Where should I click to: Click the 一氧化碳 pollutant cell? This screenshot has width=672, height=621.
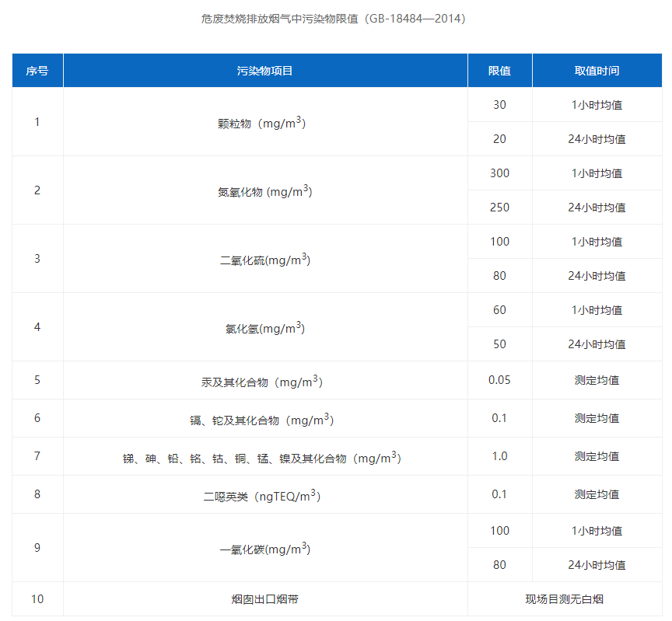[264, 549]
